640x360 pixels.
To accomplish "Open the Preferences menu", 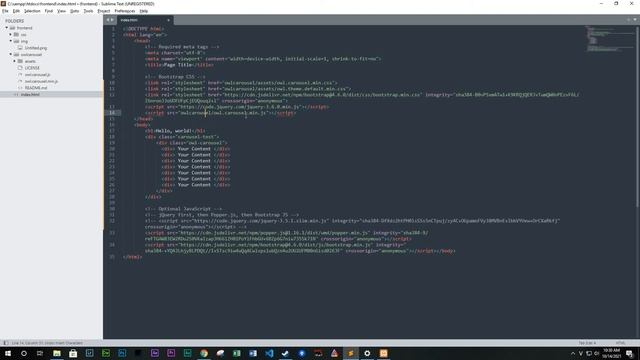I will (x=125, y=11).
